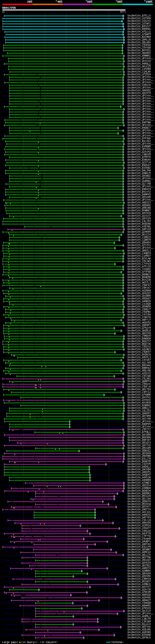Select the UniRef100_B9IHR9 label
Screen dimensions: 155x644
click(139, 37)
